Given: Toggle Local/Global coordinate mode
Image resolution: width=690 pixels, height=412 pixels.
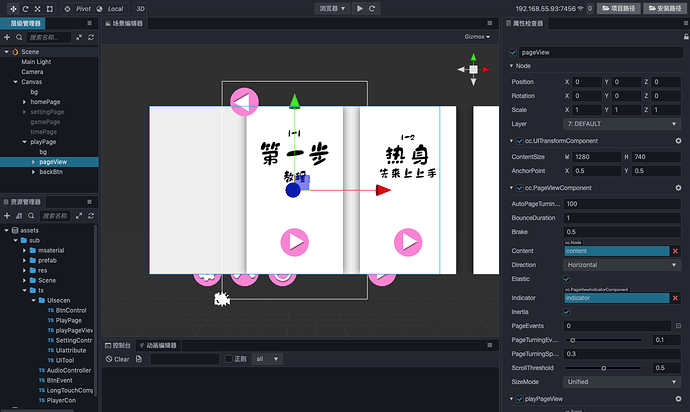Looking at the screenshot, I should (110, 9).
